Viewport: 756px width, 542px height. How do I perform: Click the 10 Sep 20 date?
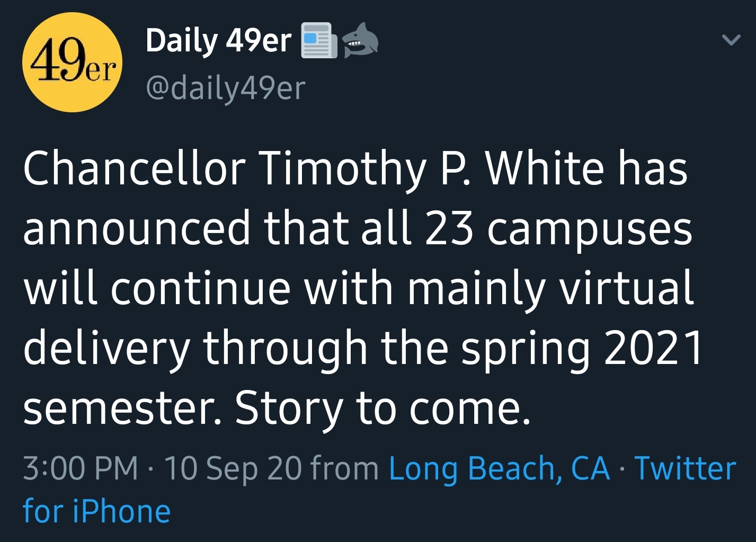[x=233, y=468]
